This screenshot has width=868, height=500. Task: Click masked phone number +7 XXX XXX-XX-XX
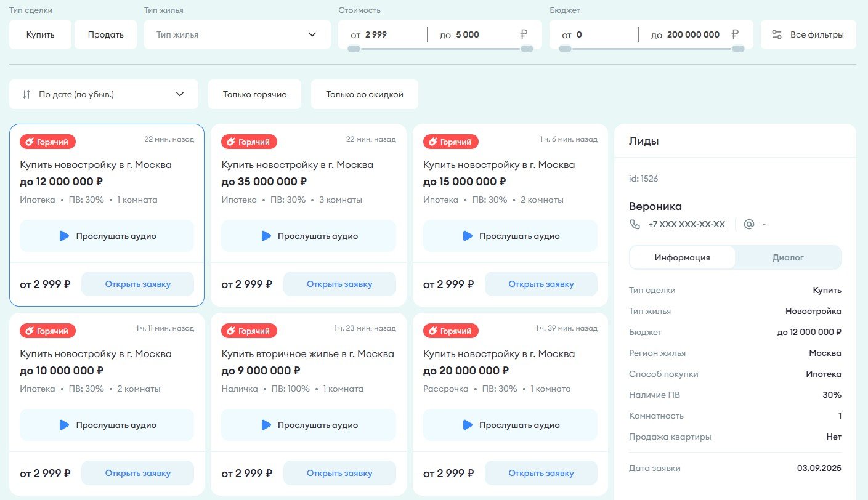686,224
